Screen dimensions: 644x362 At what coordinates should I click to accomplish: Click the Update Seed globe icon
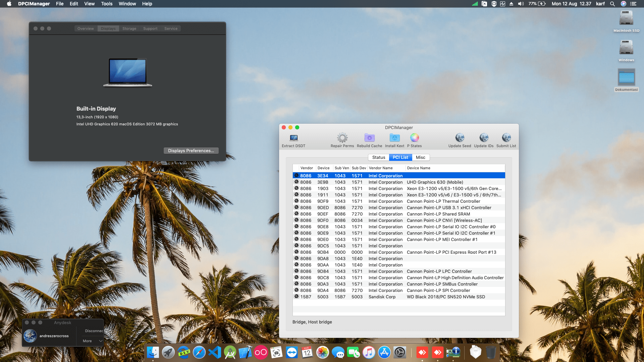click(460, 138)
